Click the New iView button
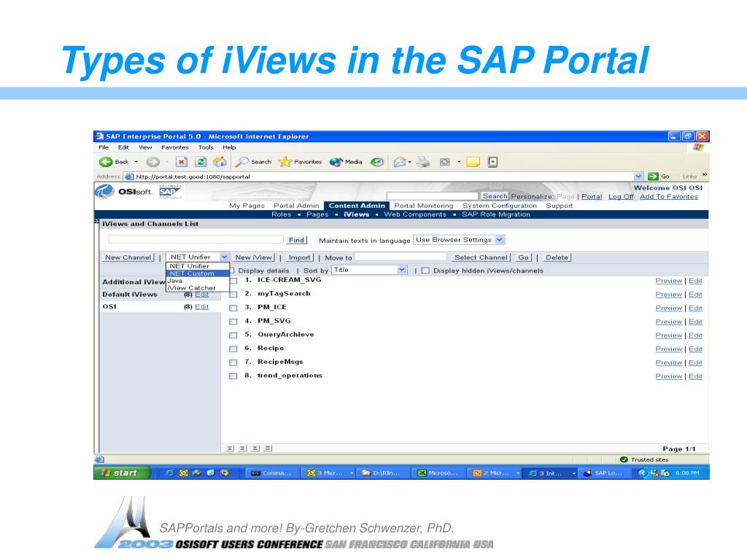Screen dimensions: 747x560 pos(253,257)
